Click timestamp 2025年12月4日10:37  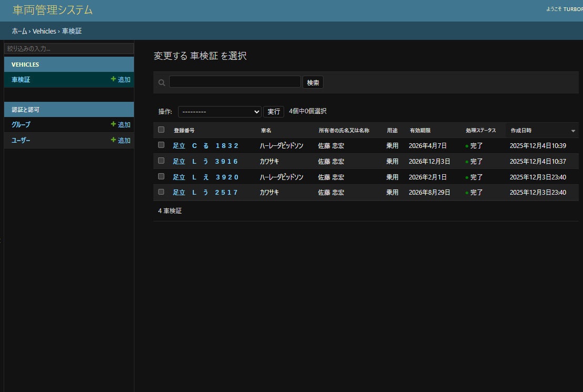[538, 161]
